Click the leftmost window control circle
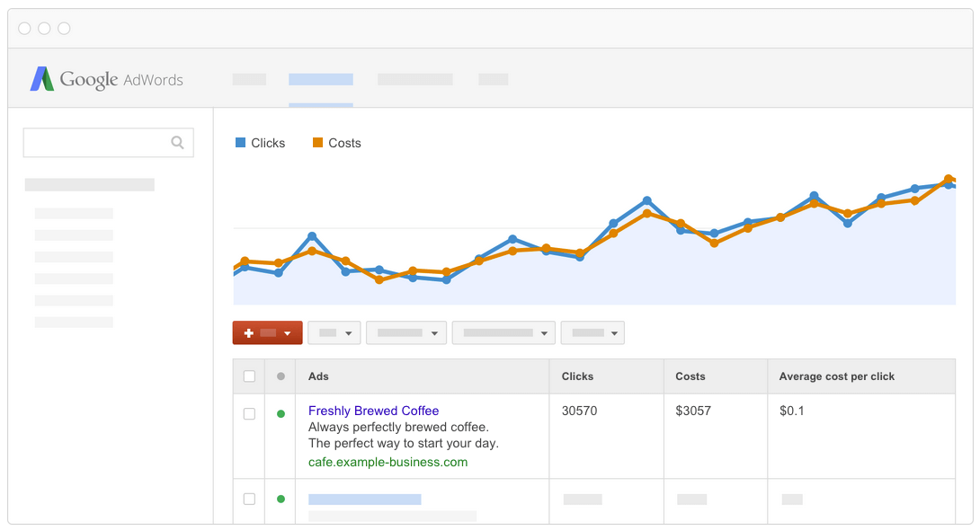Screen dimensions: 980x531 click(x=24, y=29)
